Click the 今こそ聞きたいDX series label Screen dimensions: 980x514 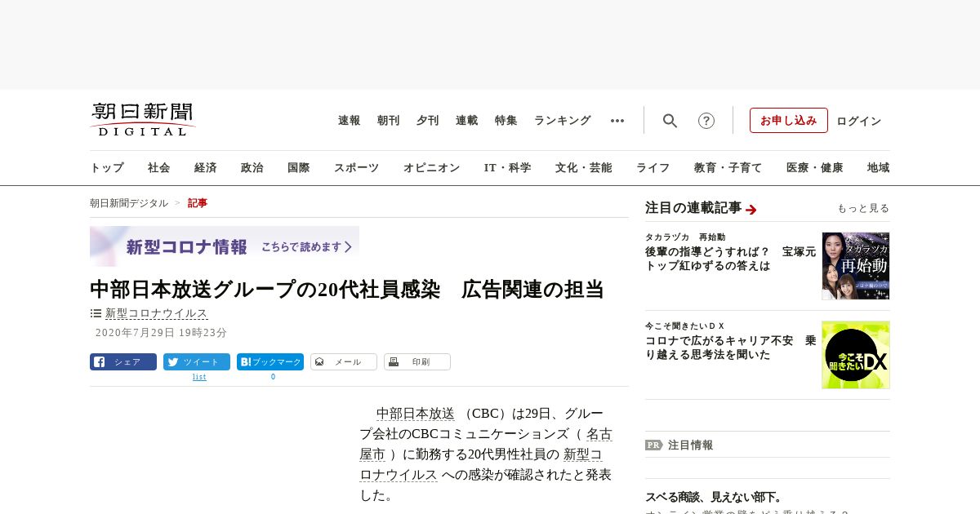[x=685, y=326]
